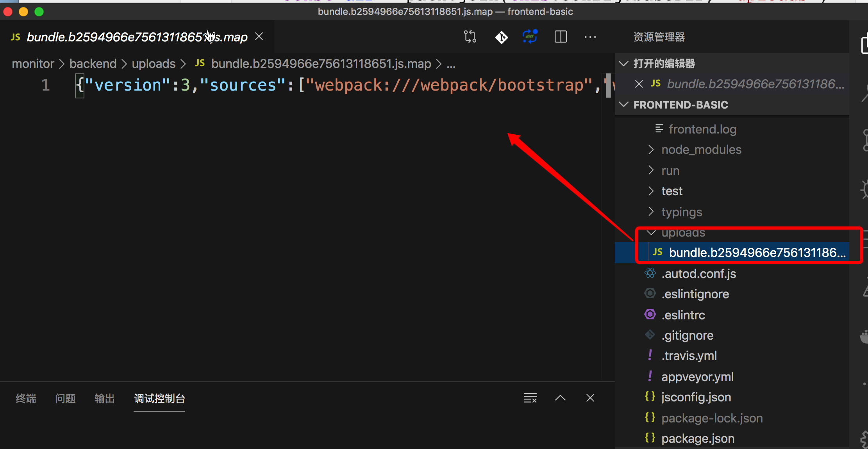Clear the debug console with the list icon

[530, 398]
